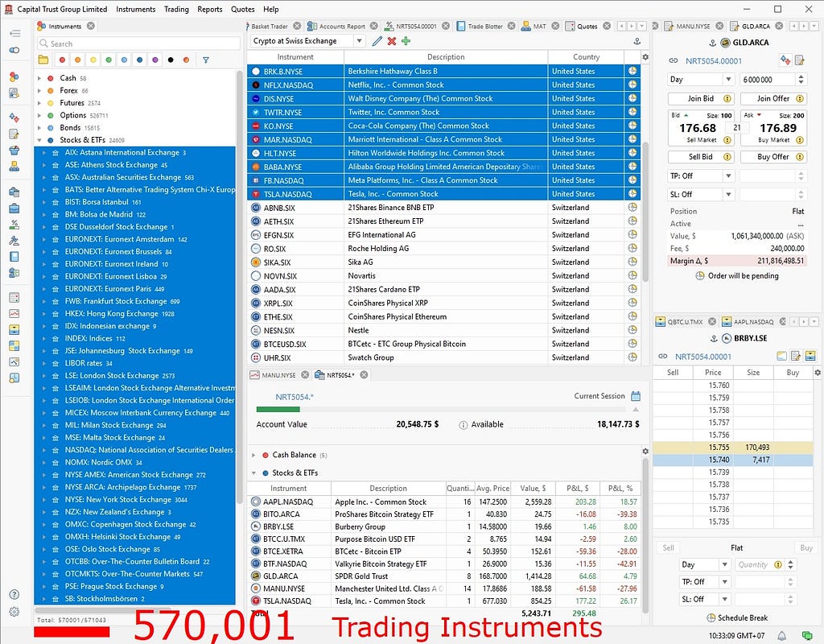The image size is (824, 644).
Task: Switch to the Trade Blotter tab
Action: click(x=485, y=26)
